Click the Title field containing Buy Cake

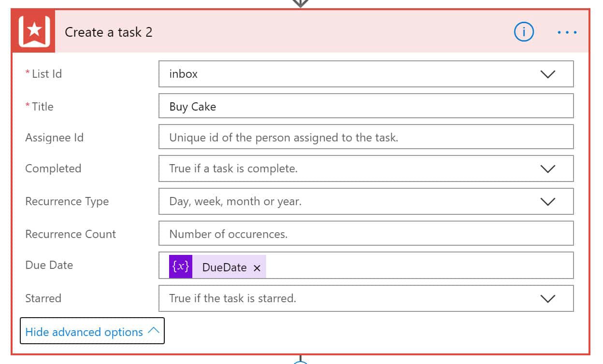[366, 106]
